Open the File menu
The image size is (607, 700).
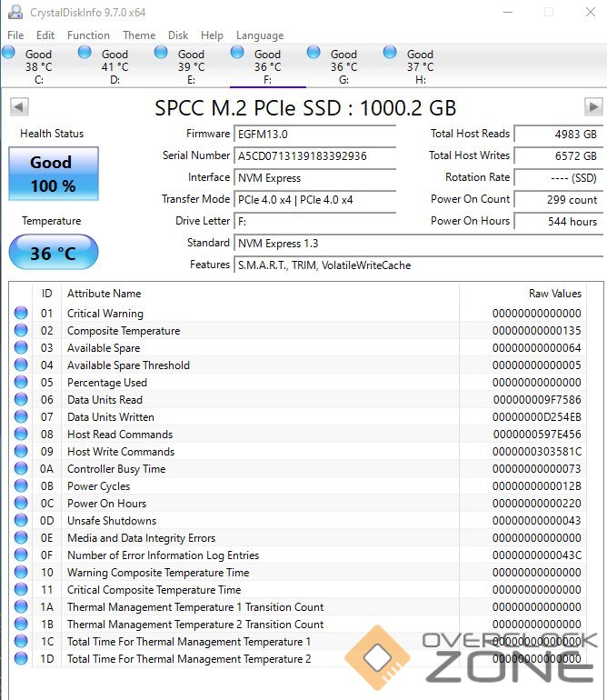(15, 35)
